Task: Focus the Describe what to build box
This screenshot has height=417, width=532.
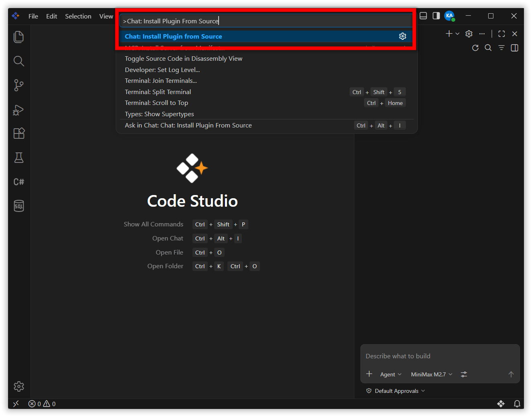Action: pos(440,356)
